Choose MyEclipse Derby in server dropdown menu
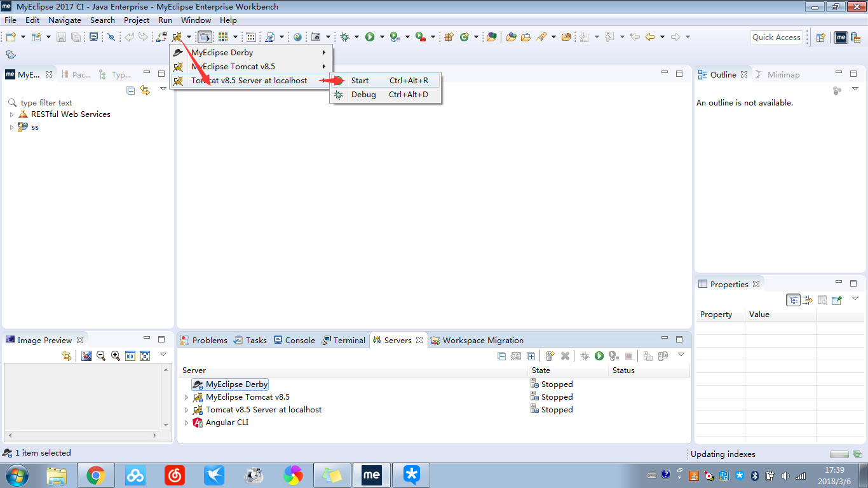This screenshot has width=868, height=488. tap(251, 53)
